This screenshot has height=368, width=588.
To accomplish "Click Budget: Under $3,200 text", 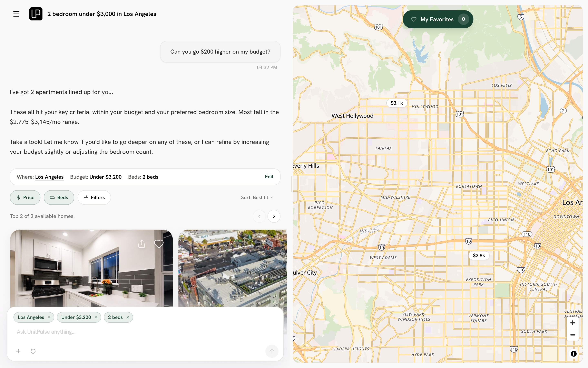I will click(x=96, y=177).
